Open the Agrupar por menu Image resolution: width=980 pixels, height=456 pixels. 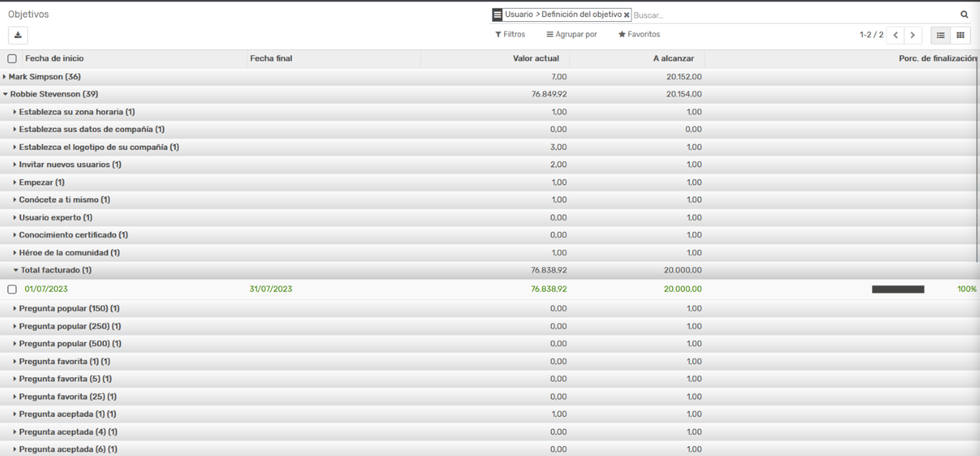click(x=571, y=34)
